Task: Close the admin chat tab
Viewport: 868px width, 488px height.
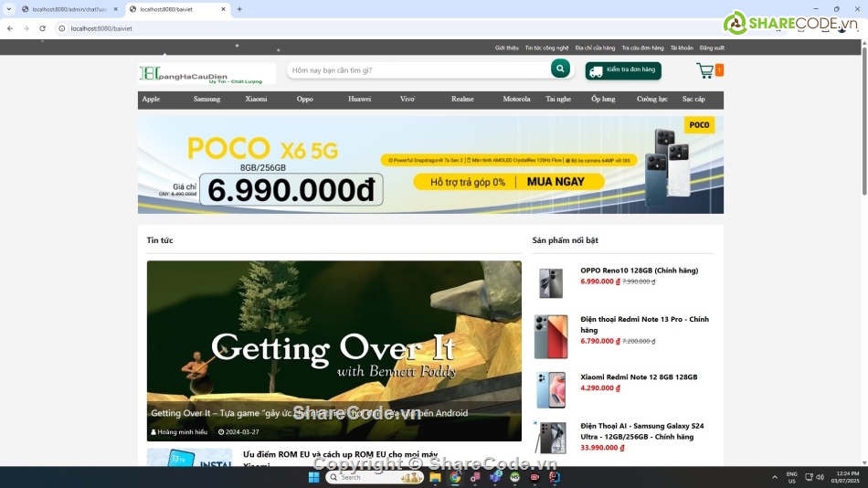Action: tap(116, 9)
